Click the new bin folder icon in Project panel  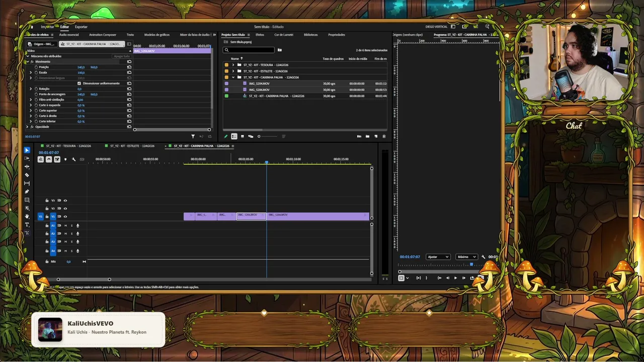367,136
